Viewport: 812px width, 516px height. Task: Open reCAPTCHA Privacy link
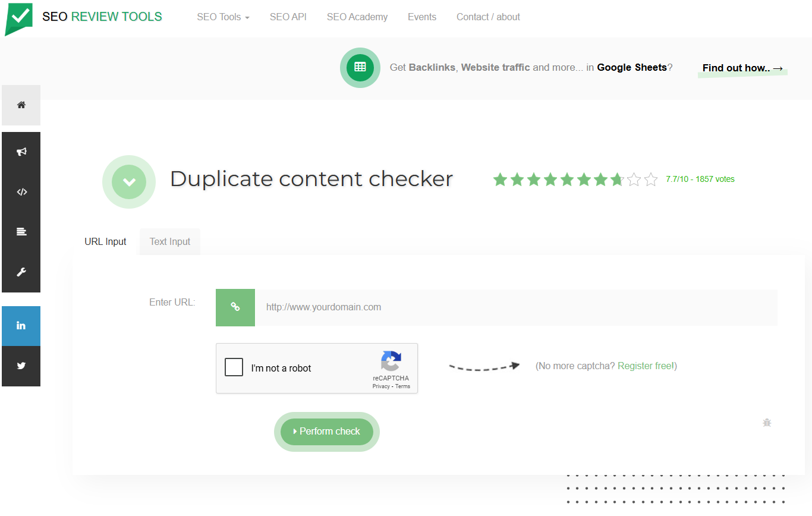[x=381, y=386]
